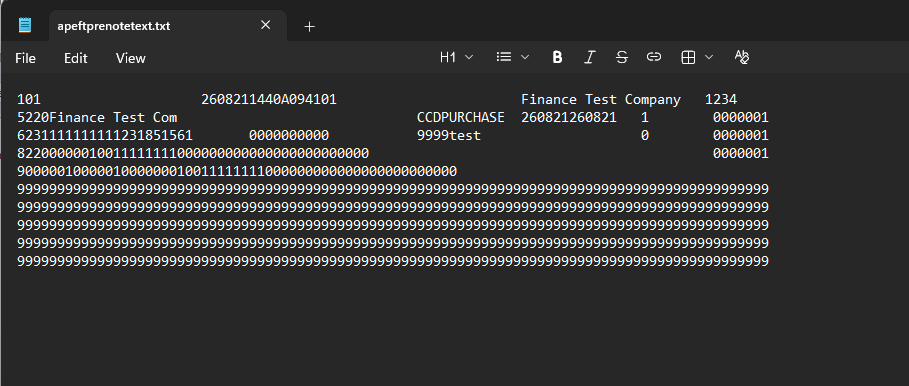
Task: Click on '0000000000' in third line
Action: tap(289, 136)
